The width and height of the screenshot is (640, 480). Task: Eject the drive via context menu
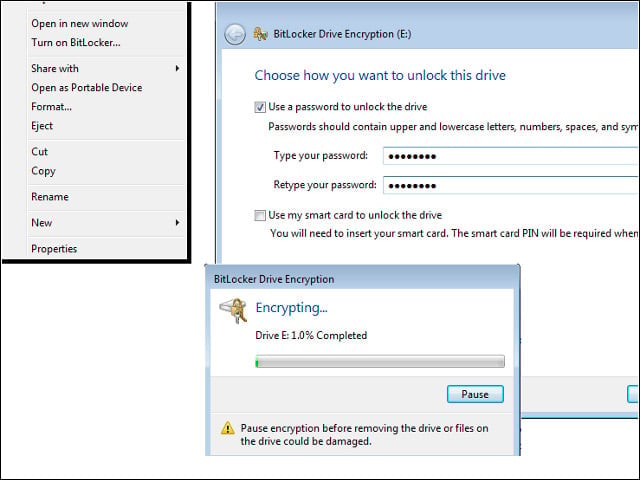click(x=42, y=126)
